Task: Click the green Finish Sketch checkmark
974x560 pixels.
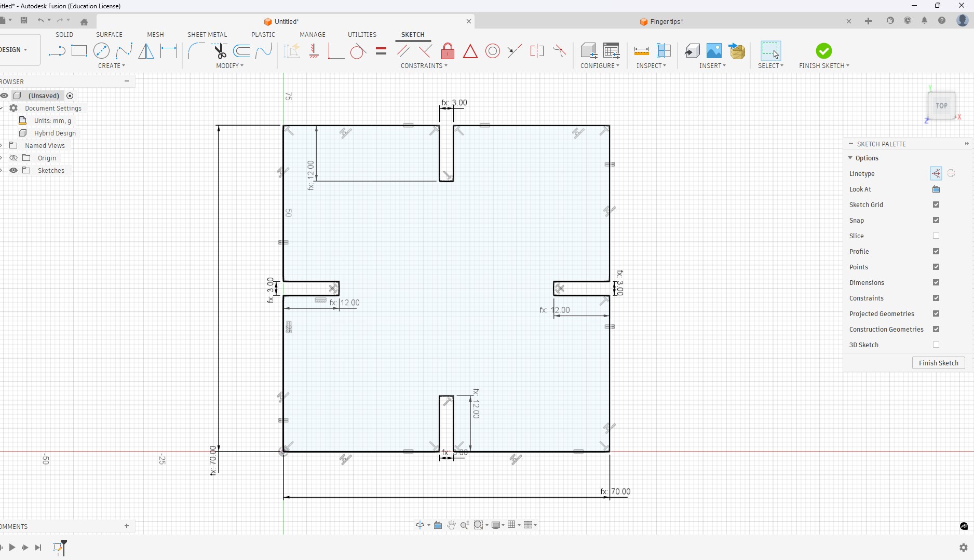Action: click(x=823, y=51)
